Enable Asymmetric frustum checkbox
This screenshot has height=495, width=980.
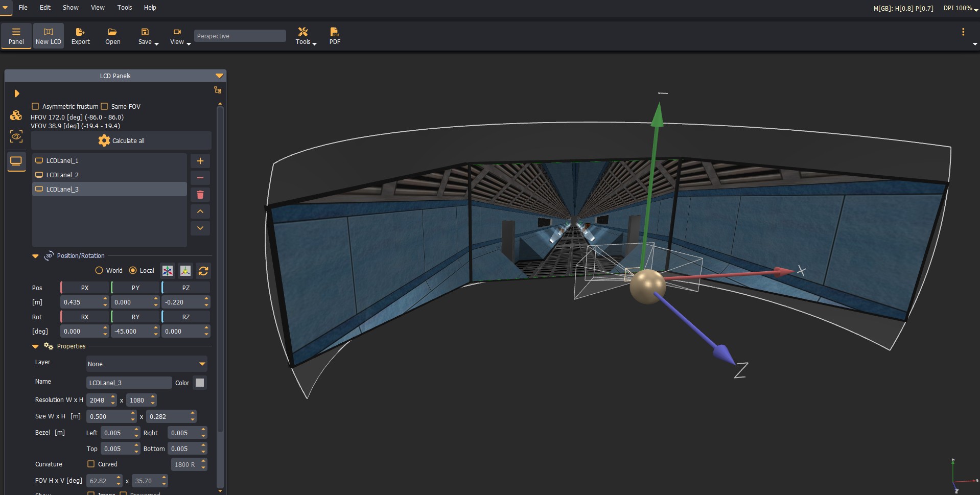pyautogui.click(x=35, y=106)
